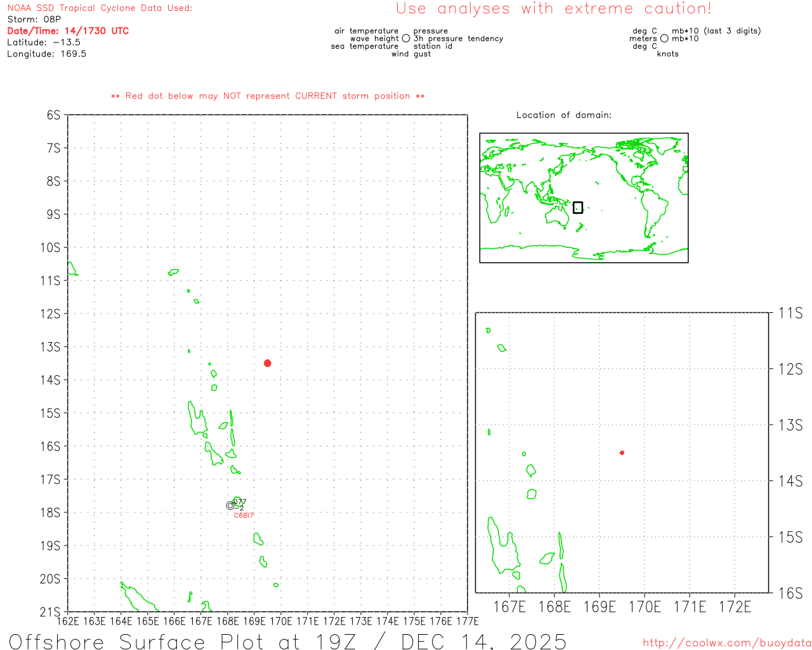Screen dimensions: 812x650
Task: Select the station circle marker above C6BI7
Action: click(x=230, y=505)
